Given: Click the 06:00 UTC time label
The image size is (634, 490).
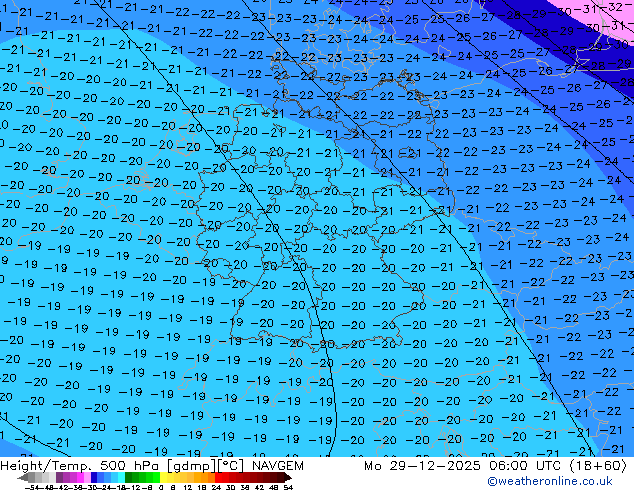Looking at the screenshot, I should click(x=496, y=466).
